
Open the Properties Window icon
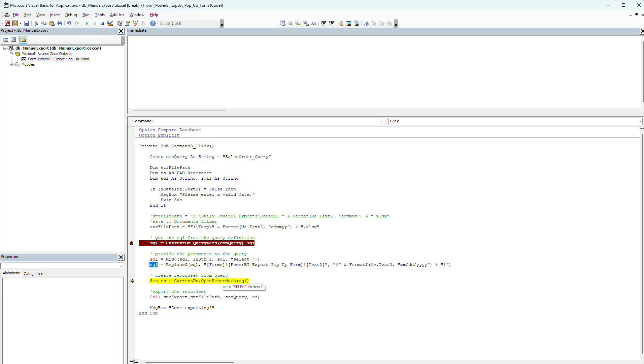coord(128,23)
